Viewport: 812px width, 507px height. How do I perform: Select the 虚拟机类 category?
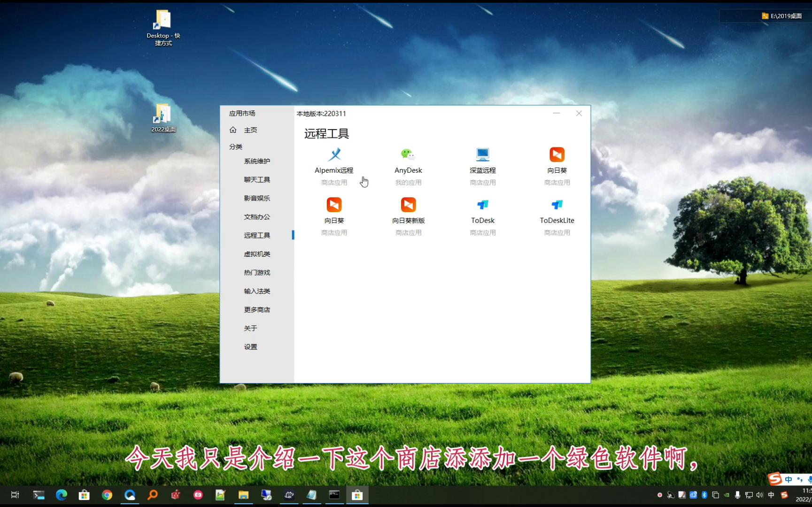click(257, 254)
